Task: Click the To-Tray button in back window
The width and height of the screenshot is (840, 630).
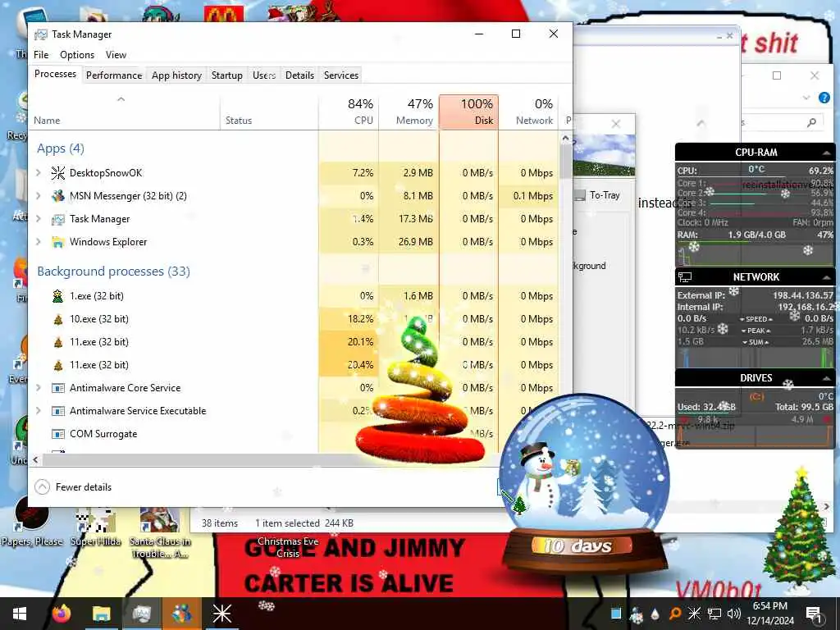Action: tap(597, 195)
